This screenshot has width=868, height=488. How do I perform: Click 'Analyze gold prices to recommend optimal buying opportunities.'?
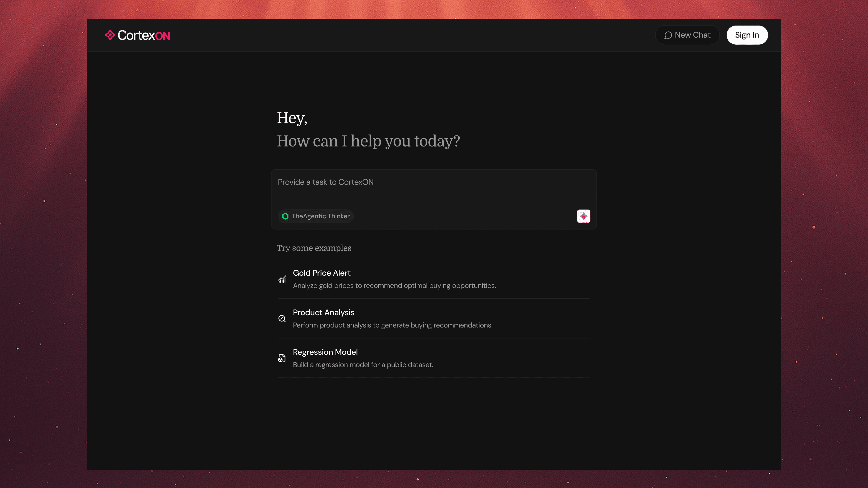(x=394, y=286)
